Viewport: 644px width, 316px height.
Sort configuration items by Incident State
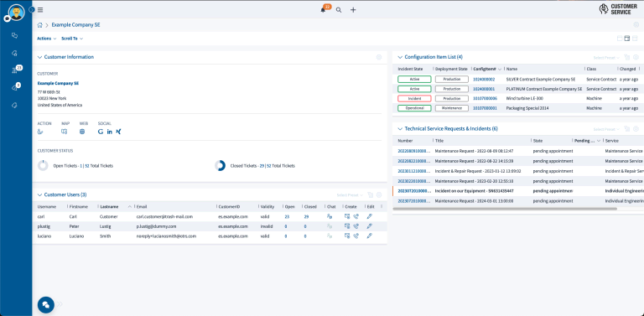[410, 69]
